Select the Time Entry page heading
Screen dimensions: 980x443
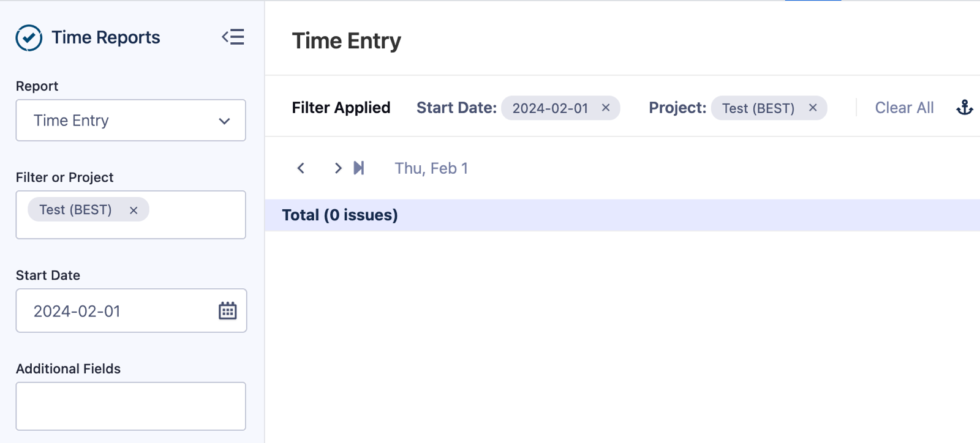click(347, 40)
